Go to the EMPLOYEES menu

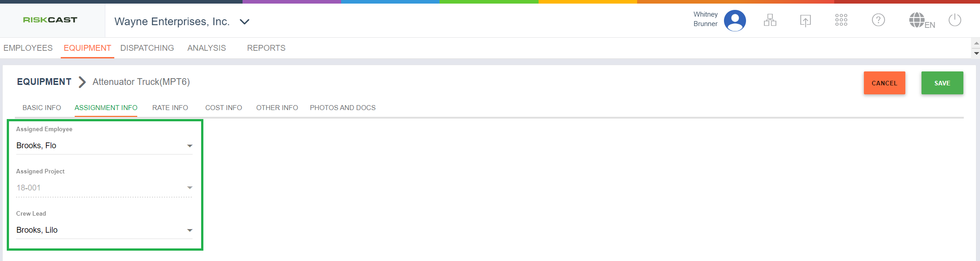pos(28,48)
